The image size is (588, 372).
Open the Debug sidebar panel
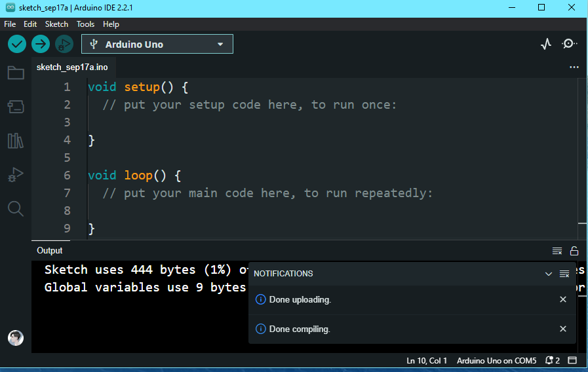(x=16, y=175)
